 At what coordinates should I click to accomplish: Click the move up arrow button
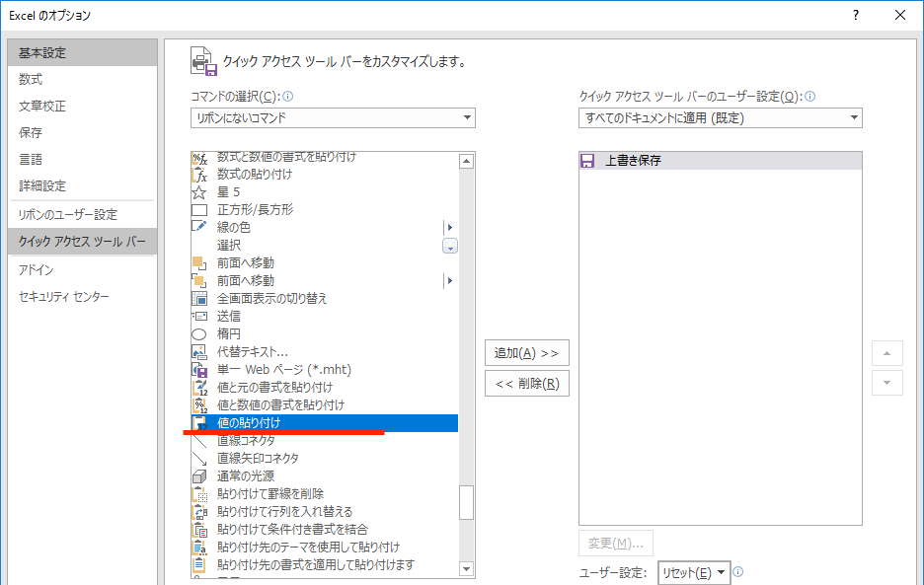coord(886,353)
